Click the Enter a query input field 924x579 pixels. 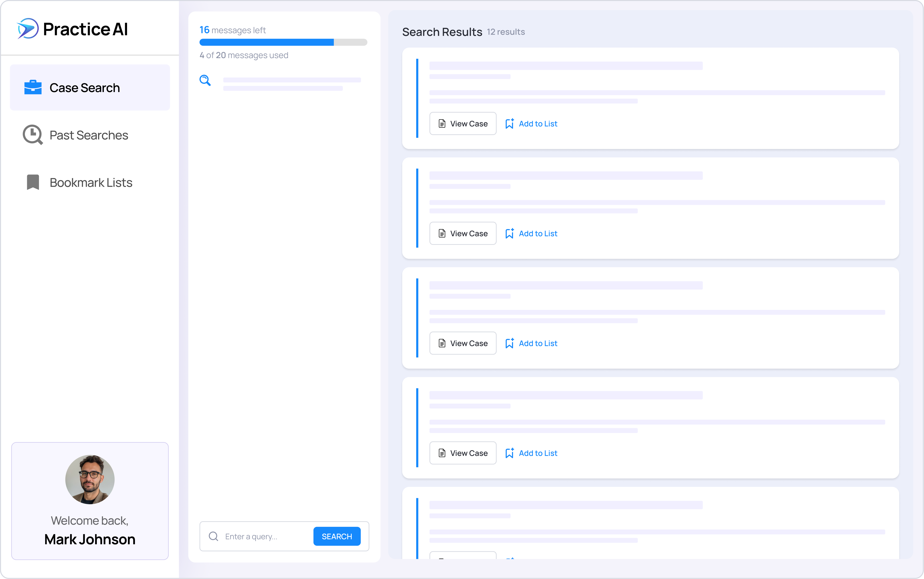point(264,536)
